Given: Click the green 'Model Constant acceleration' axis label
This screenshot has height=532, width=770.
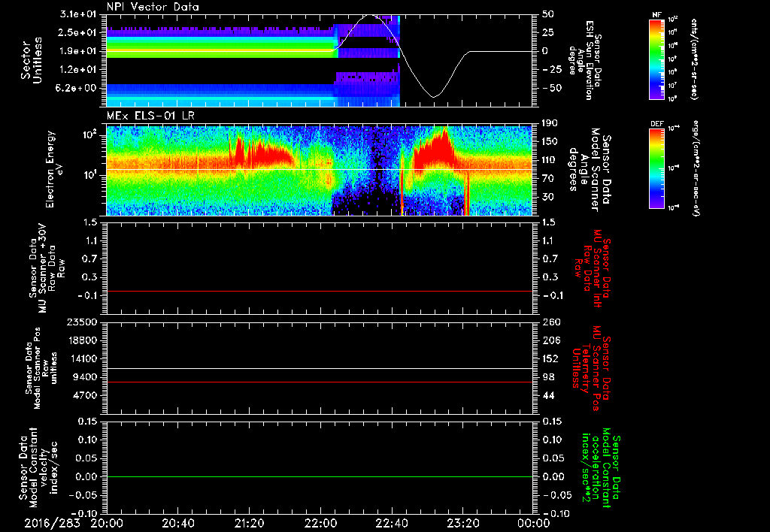Looking at the screenshot, I should pyautogui.click(x=601, y=467).
